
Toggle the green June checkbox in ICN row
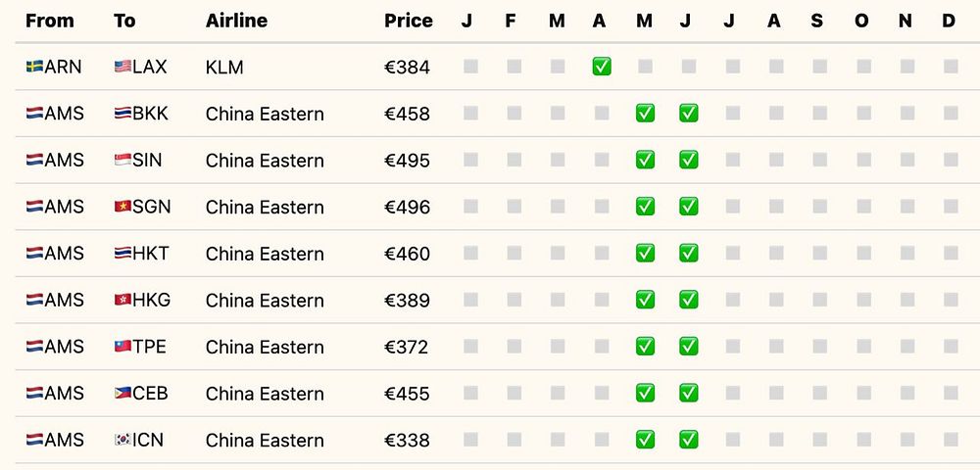[689, 440]
